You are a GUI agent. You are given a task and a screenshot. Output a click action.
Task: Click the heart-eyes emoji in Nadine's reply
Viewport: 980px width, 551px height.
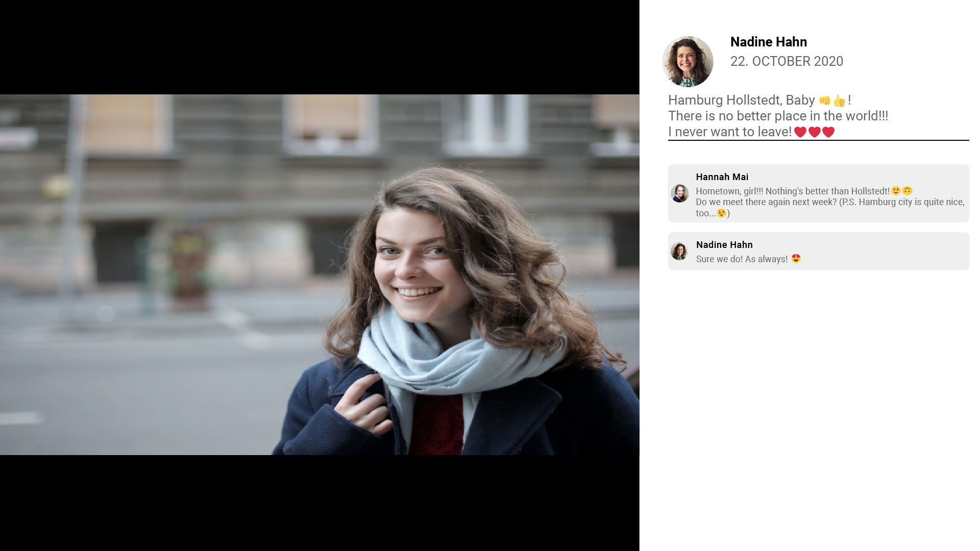click(796, 259)
